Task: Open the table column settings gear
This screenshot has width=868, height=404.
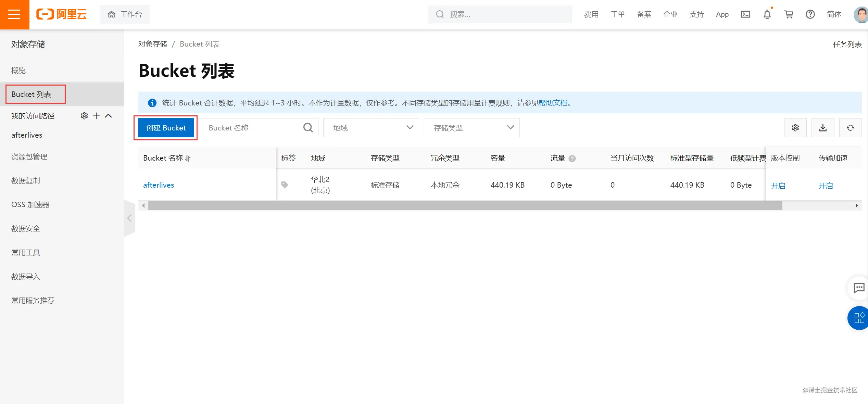Action: [x=795, y=128]
